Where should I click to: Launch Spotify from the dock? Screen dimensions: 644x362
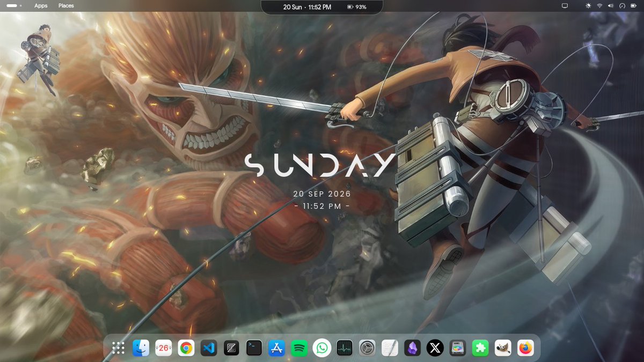tap(299, 349)
